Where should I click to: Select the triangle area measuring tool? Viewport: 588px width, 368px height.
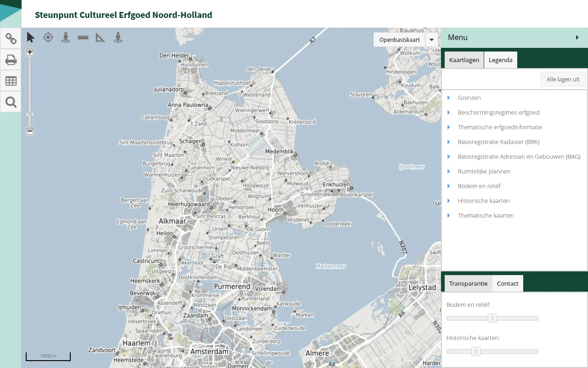click(x=100, y=37)
